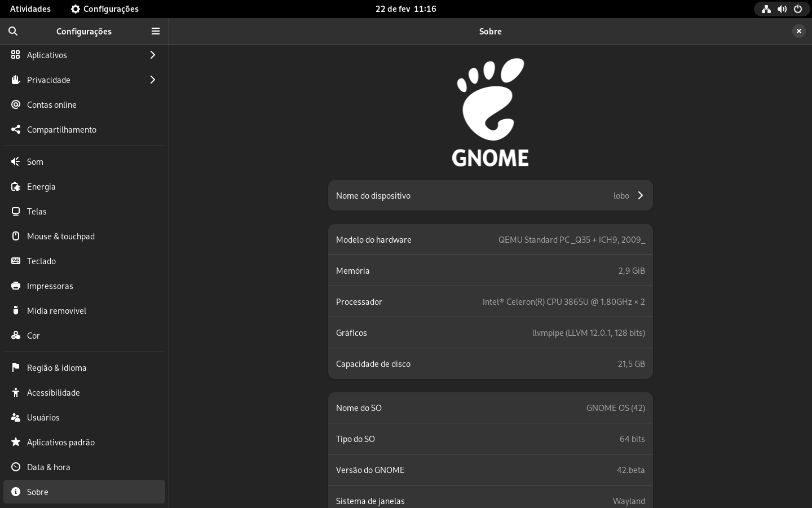
Task: Close the Settings window
Action: (x=799, y=31)
